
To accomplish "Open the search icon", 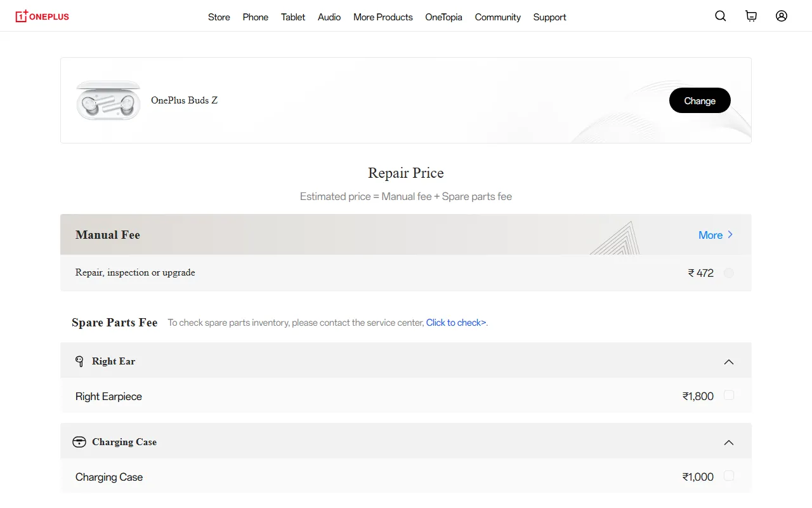I will coord(721,17).
